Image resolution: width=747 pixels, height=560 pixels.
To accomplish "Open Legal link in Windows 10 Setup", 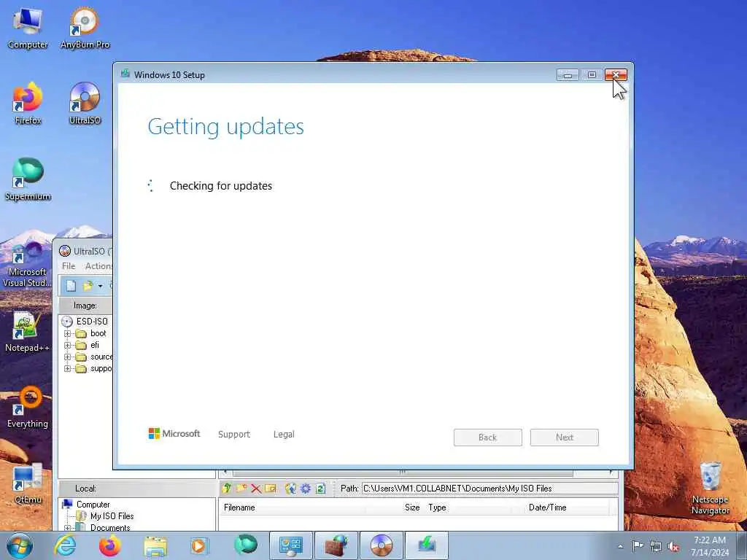I will [x=284, y=435].
